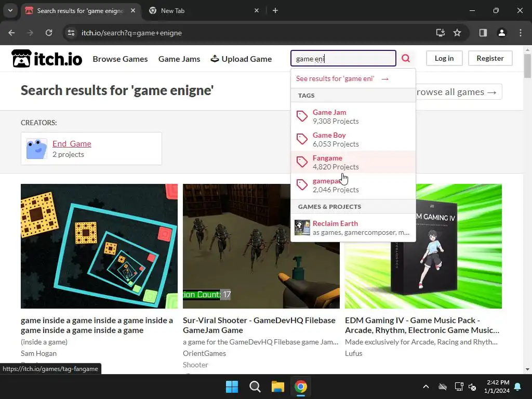Select the Fangame tag suggestion

point(353,162)
